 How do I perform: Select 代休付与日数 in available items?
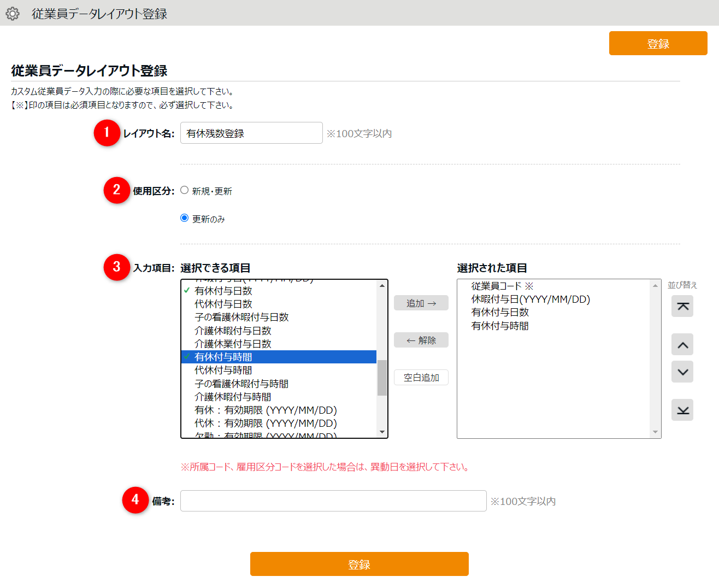point(223,304)
